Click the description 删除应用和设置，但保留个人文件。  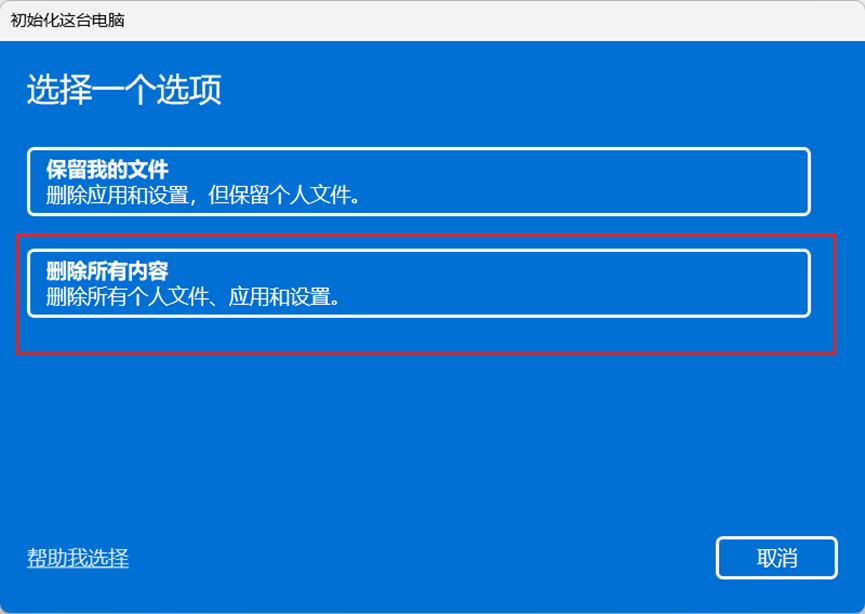click(203, 195)
